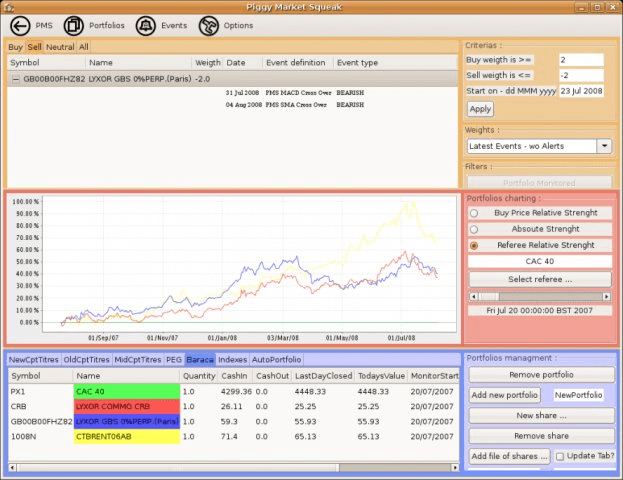Click the Add file of shares button

point(509,456)
